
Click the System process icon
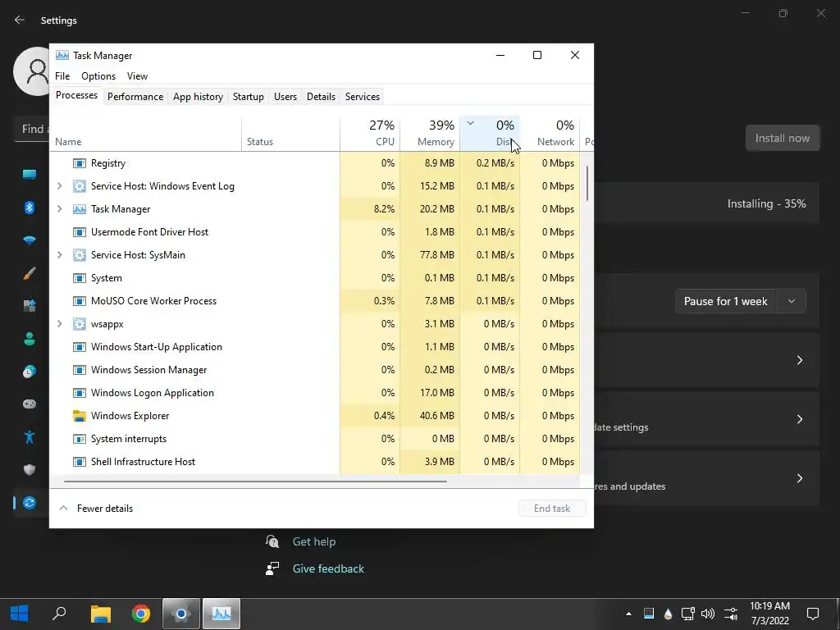(80, 279)
